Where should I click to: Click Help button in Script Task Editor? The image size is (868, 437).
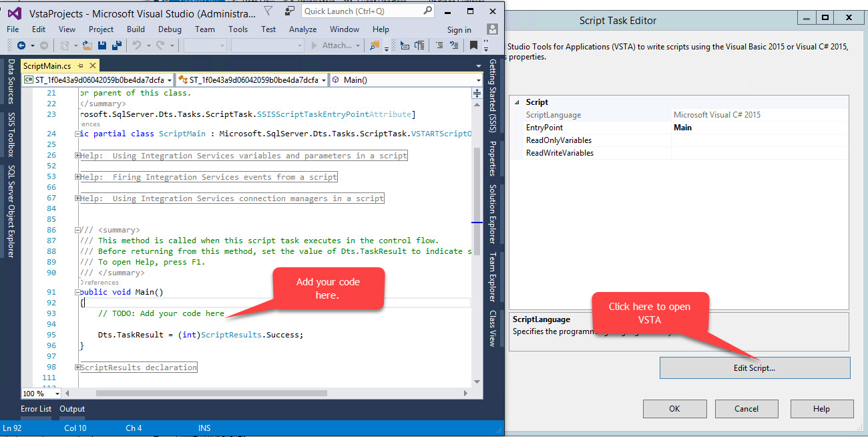point(822,409)
